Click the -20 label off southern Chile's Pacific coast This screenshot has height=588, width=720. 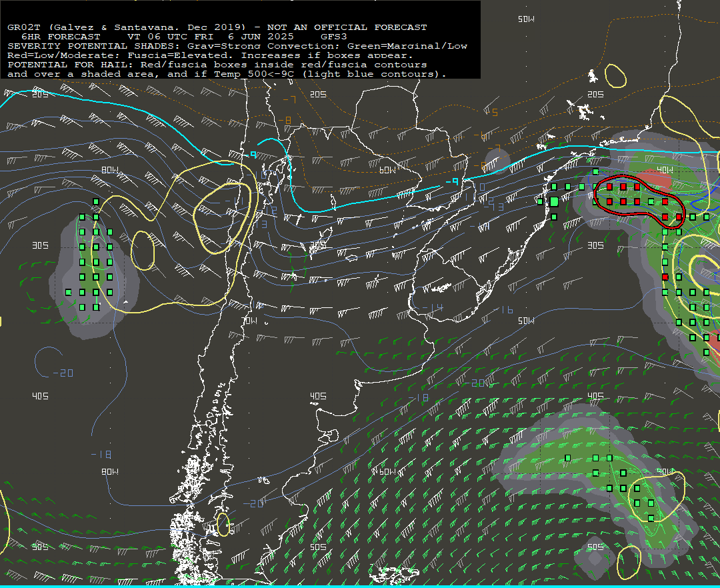point(63,373)
